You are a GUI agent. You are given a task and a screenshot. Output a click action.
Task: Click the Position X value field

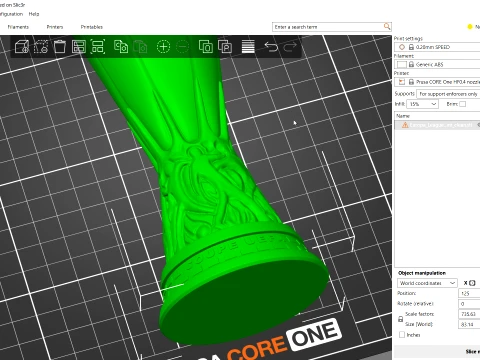pyautogui.click(x=470, y=293)
